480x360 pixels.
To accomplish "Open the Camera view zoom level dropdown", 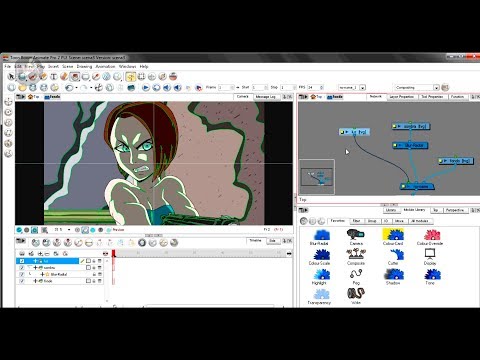I will 69,230.
